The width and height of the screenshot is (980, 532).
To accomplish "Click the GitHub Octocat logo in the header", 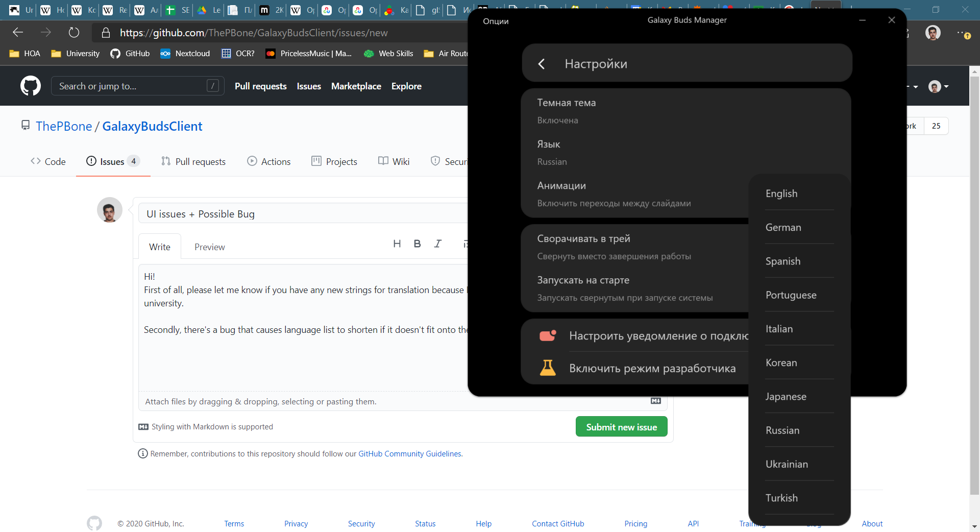I will pos(31,86).
